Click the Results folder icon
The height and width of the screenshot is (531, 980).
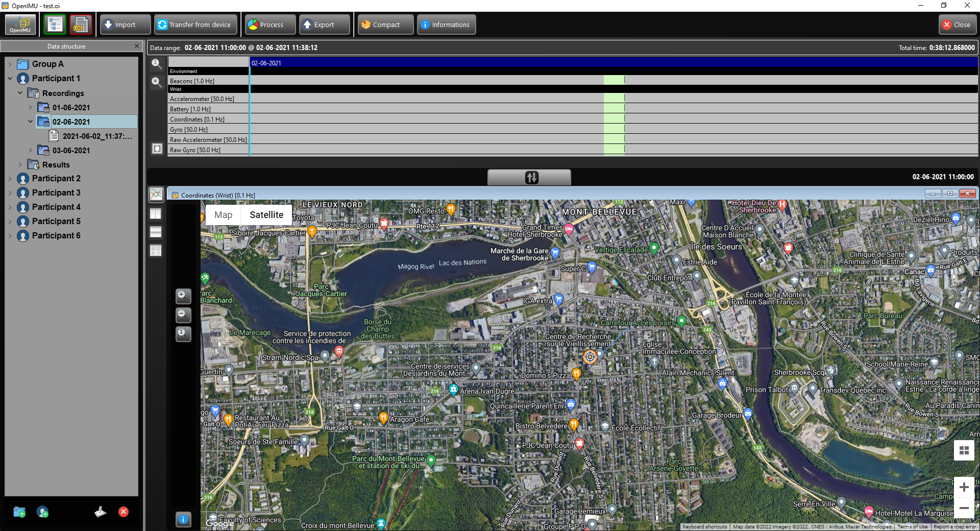pyautogui.click(x=33, y=164)
